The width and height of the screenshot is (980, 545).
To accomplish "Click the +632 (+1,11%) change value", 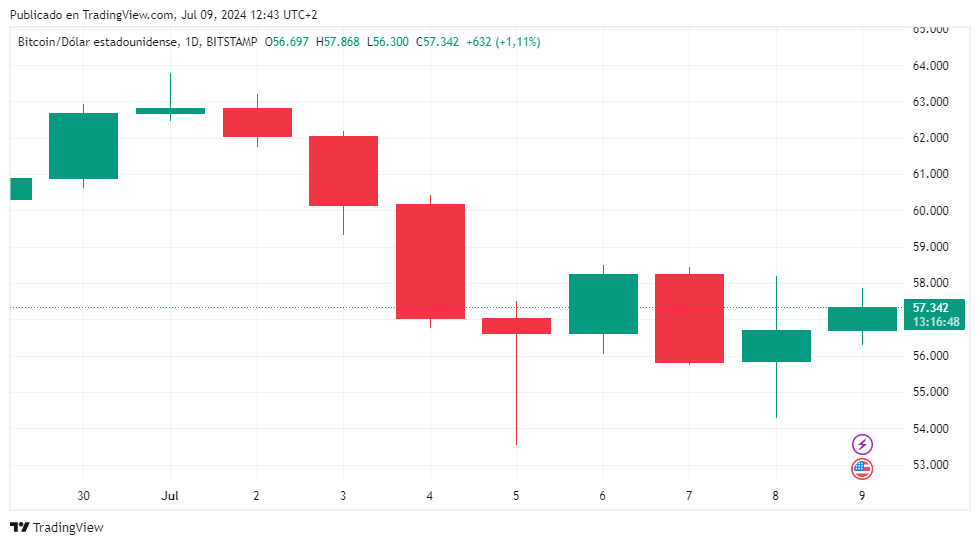I will tap(503, 42).
